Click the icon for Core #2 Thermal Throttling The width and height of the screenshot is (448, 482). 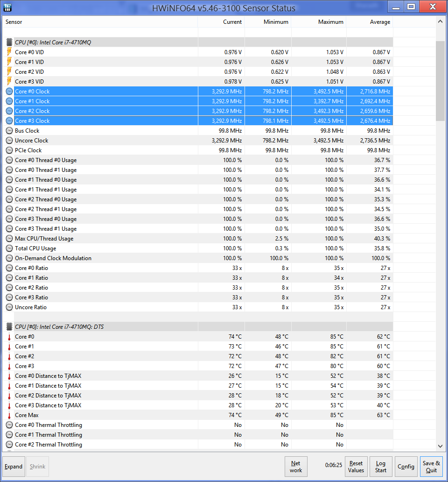(9, 445)
